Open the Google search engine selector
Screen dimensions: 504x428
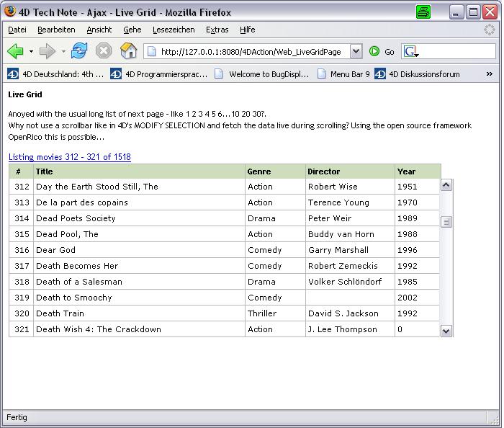click(x=411, y=52)
